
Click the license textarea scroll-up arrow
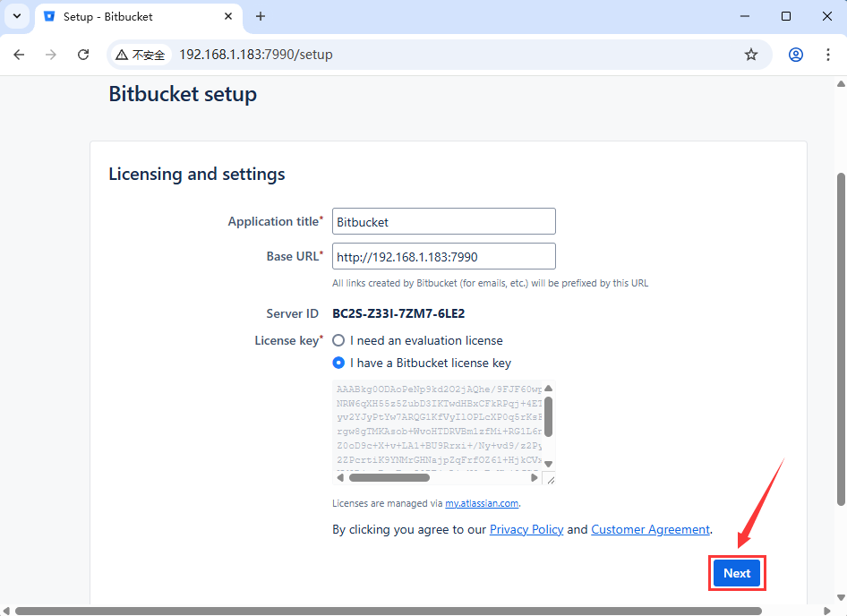[548, 388]
